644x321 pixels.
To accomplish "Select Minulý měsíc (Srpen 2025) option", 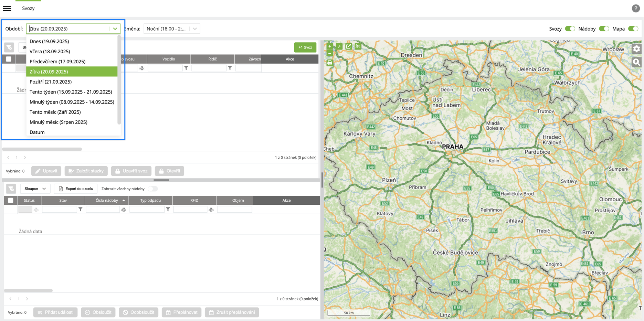I will coord(72,122).
